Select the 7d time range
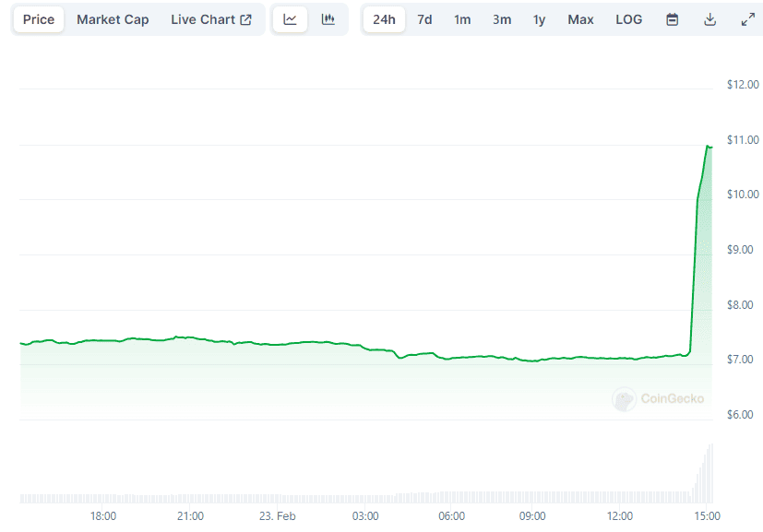This screenshot has height=532, width=763. click(424, 19)
